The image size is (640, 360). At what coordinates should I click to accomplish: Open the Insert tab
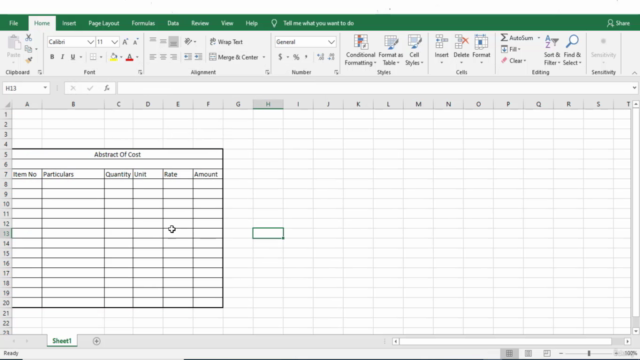point(69,23)
